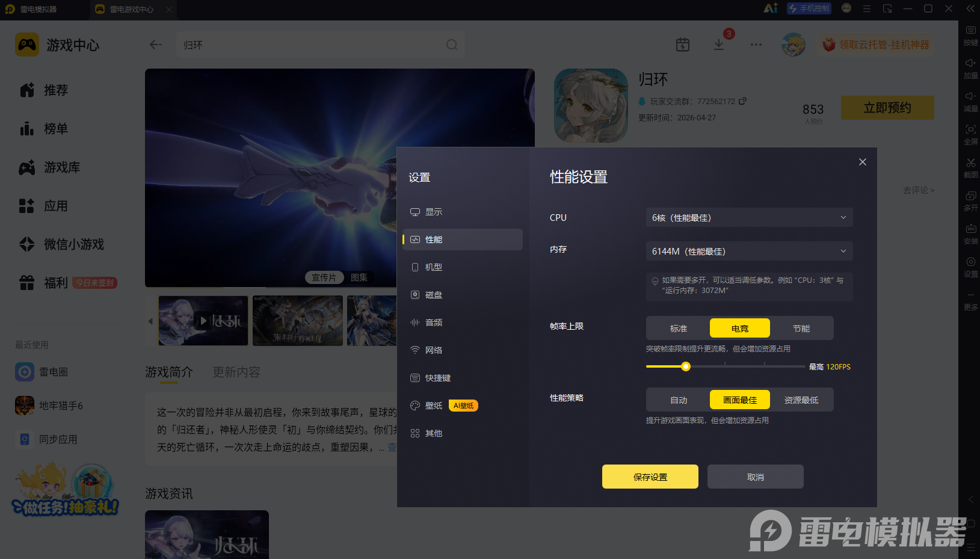
Task: Open the 快捷键 shortcut settings section
Action: click(x=462, y=378)
